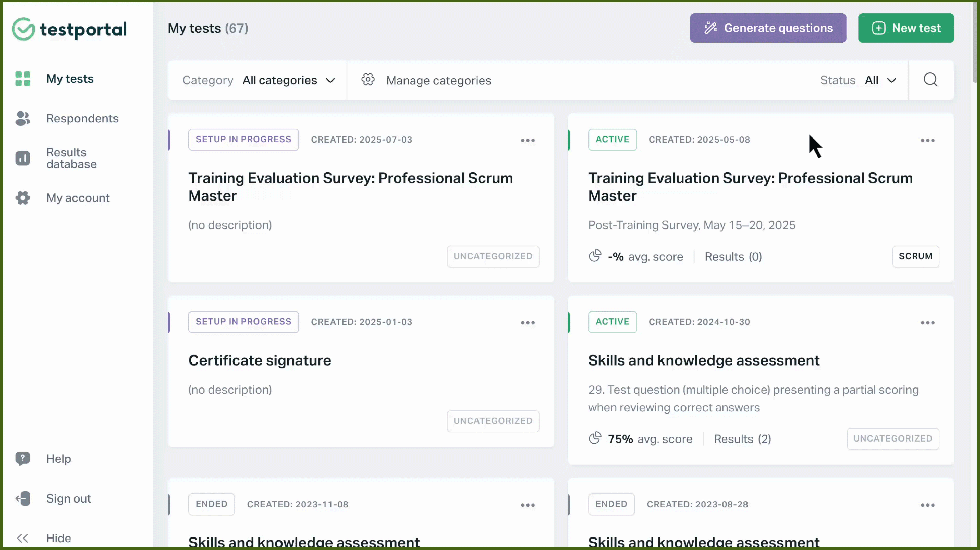Click the avg. score pie chart icon
The image size is (980, 550).
[x=595, y=256]
